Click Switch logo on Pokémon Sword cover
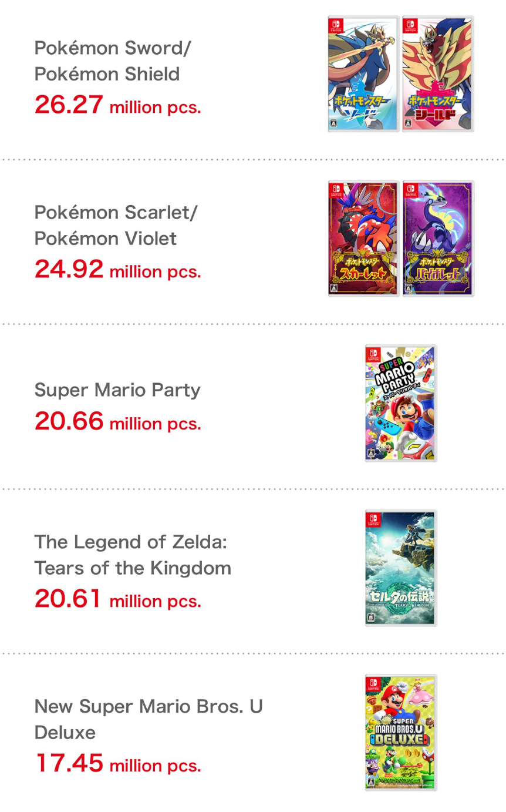This screenshot has width=506, height=812. tap(336, 25)
